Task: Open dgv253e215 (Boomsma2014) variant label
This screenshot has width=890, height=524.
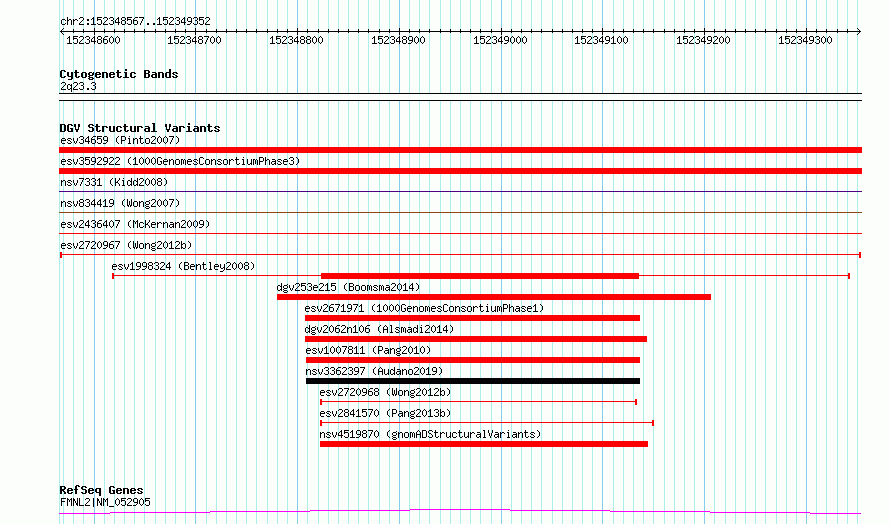Action: point(349,287)
